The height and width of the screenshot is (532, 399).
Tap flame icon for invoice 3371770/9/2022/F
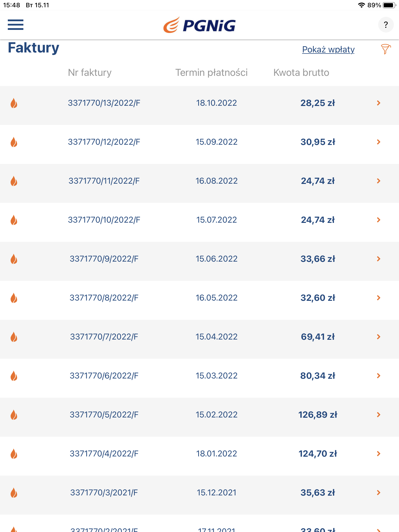tap(14, 259)
